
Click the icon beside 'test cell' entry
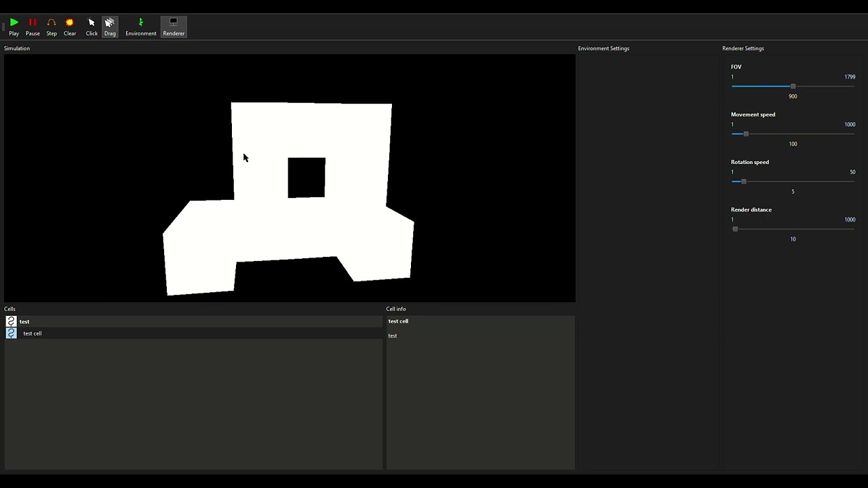pos(11,333)
